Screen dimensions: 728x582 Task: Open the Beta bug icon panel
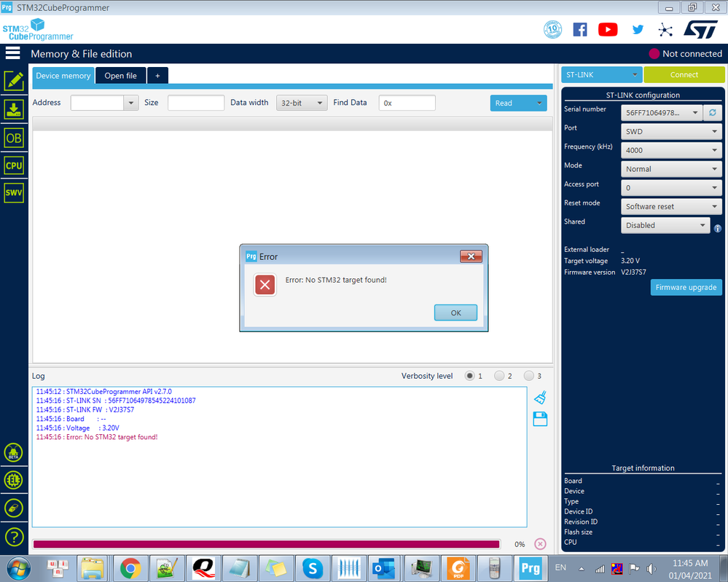(13, 452)
